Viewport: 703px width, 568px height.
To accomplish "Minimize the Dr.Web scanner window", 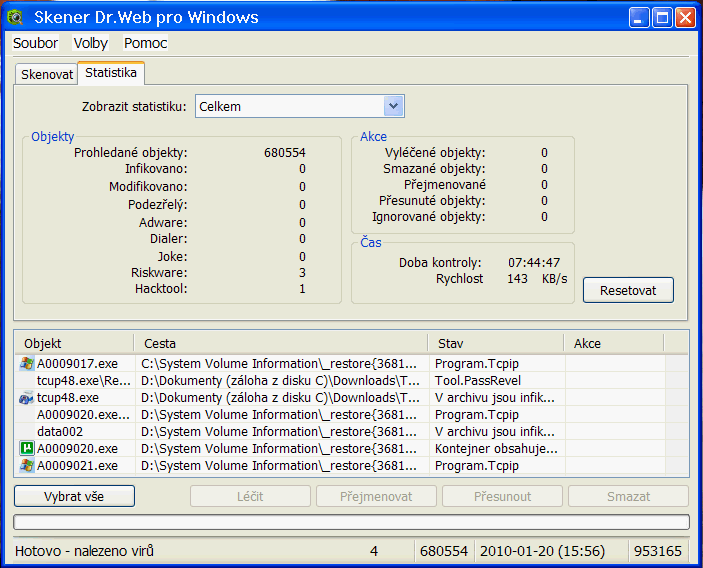I will 639,18.
